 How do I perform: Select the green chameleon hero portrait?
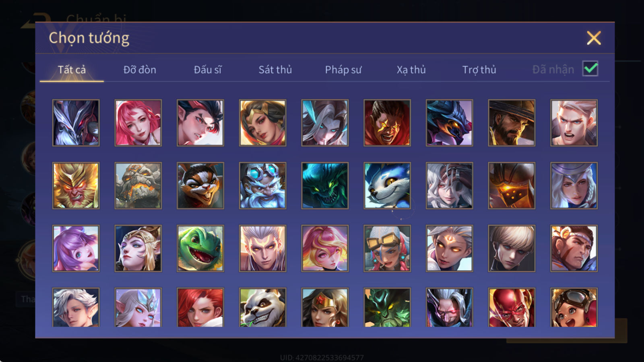coord(200,248)
